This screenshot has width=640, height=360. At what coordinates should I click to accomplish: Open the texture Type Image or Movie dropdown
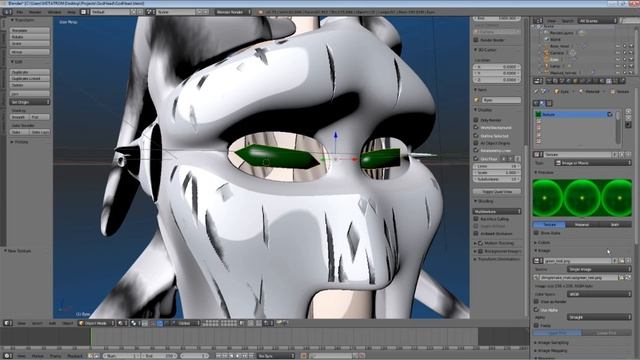pyautogui.click(x=592, y=163)
